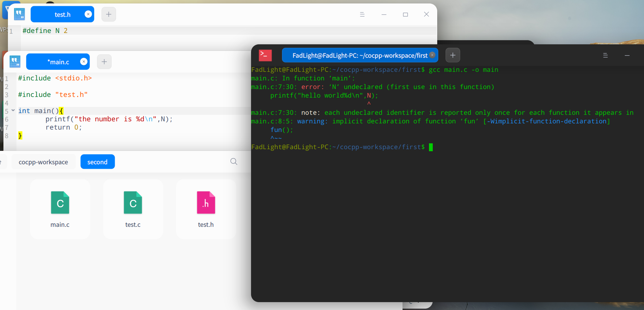Select the FadLight terminal tab
Viewport: 644px width, 310px height.
point(360,55)
